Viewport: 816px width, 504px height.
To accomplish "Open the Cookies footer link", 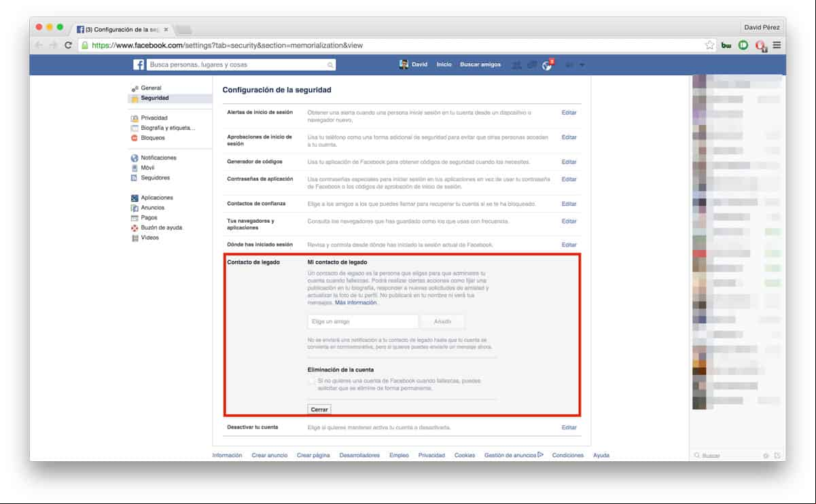I will pos(465,455).
